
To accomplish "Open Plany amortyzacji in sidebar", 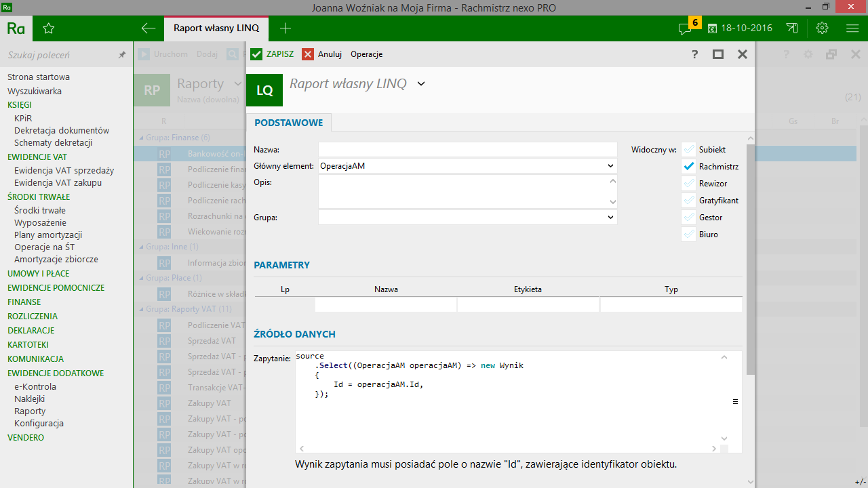I will [x=48, y=235].
